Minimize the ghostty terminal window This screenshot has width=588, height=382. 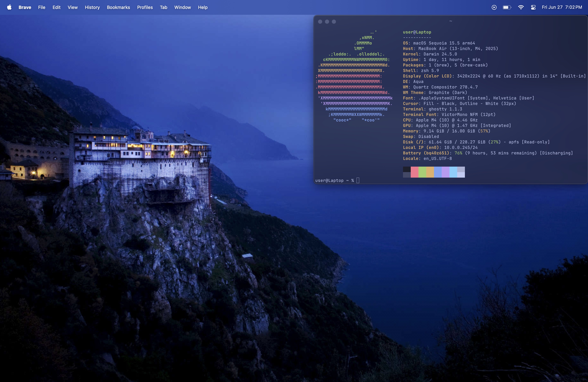(x=327, y=22)
